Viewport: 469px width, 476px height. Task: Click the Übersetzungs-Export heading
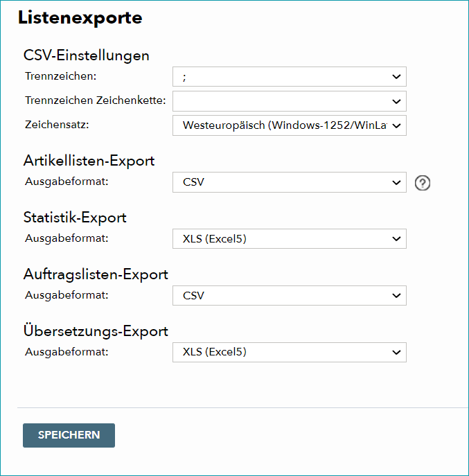coord(96,331)
